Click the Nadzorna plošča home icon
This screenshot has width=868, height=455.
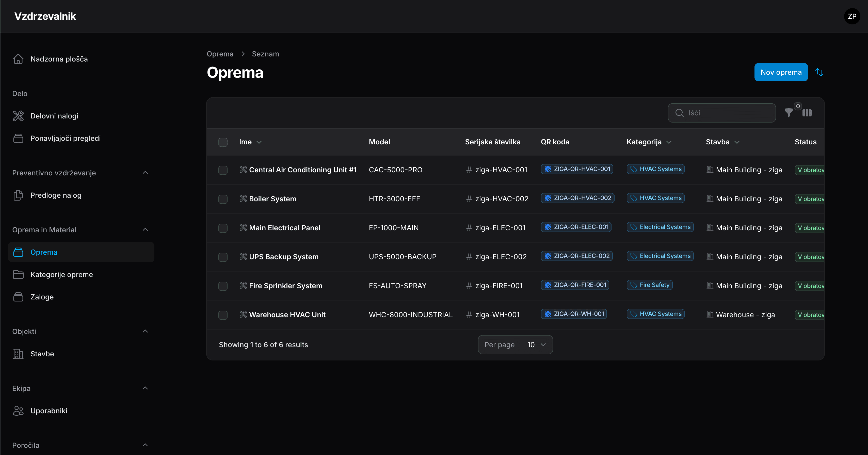coord(18,59)
